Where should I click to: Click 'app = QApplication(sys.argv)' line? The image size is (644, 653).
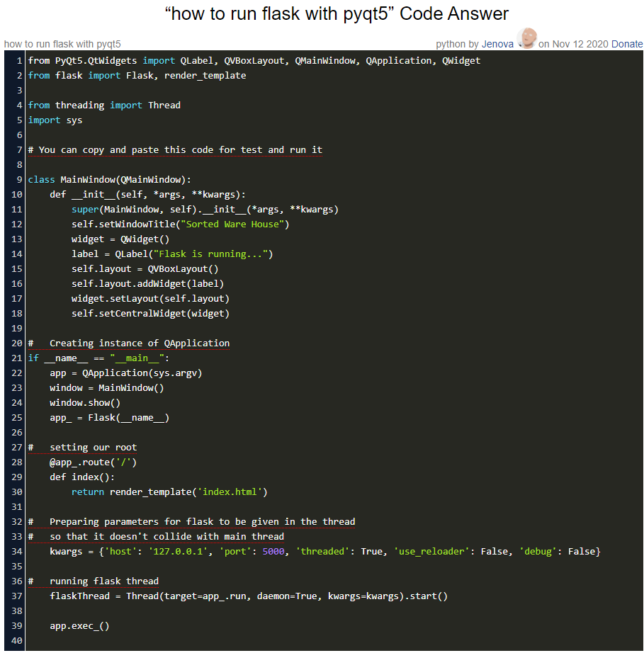click(x=126, y=373)
